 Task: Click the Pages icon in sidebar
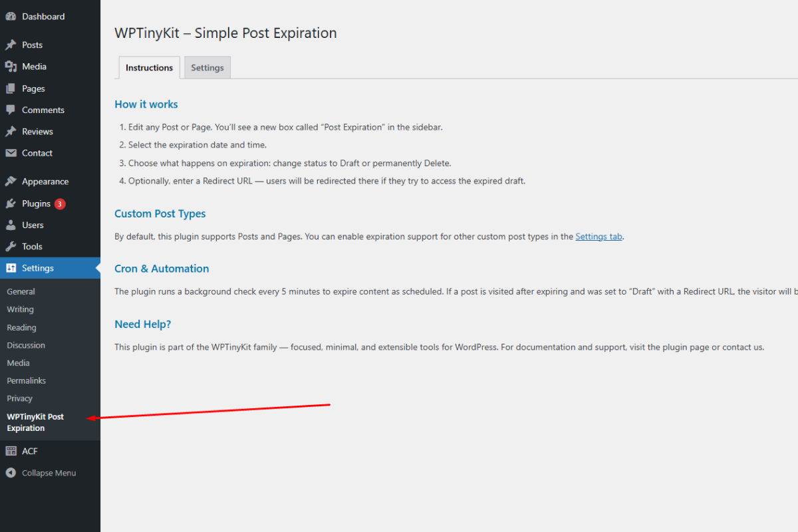point(11,88)
